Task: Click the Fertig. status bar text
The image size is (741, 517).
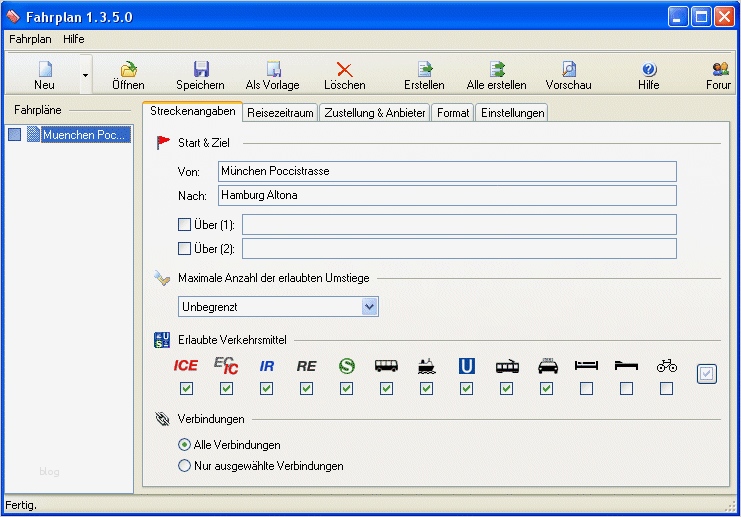Action: point(21,505)
